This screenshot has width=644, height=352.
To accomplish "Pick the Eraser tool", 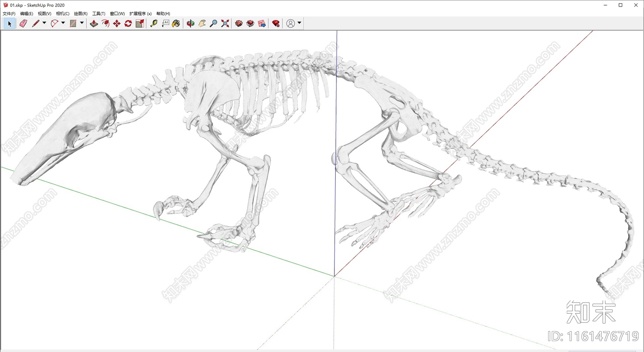I will click(23, 24).
